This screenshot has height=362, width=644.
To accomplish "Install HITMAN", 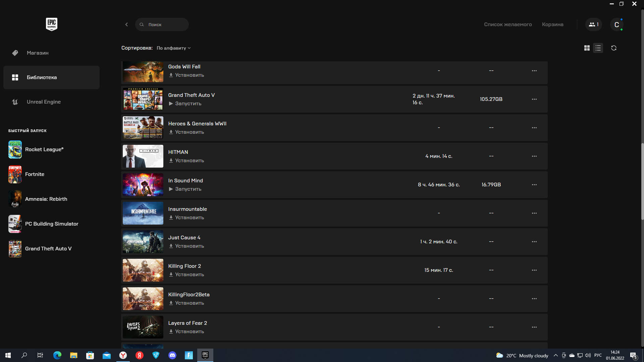I will click(x=186, y=161).
